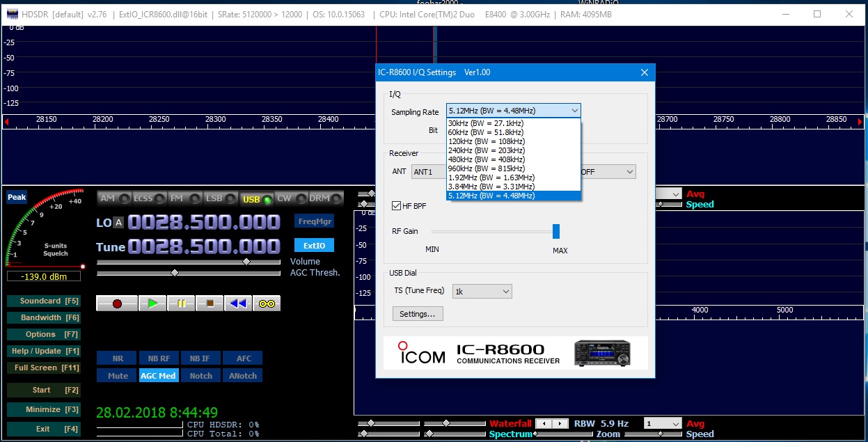
Task: Toggle the NB RF noise blanker
Action: (x=159, y=358)
